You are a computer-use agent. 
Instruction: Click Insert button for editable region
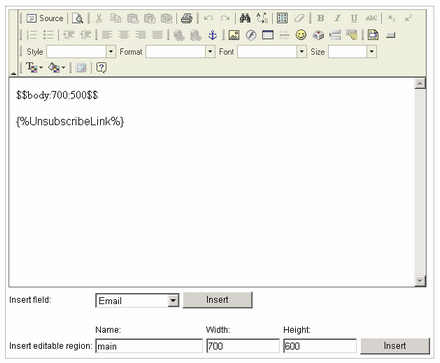[395, 346]
